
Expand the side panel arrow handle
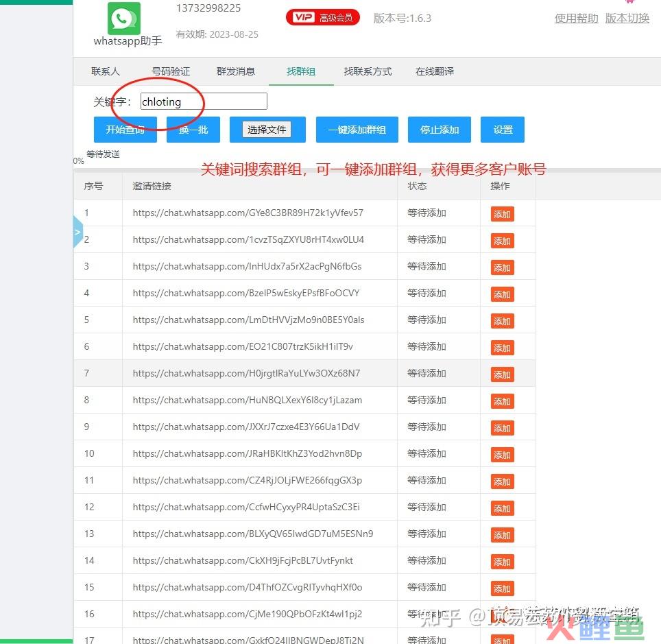[x=78, y=232]
